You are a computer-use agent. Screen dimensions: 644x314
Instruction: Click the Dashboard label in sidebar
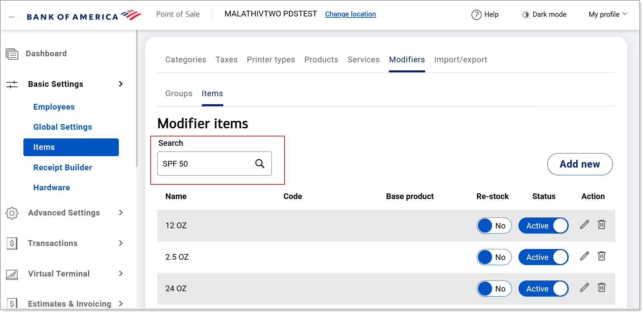[46, 54]
